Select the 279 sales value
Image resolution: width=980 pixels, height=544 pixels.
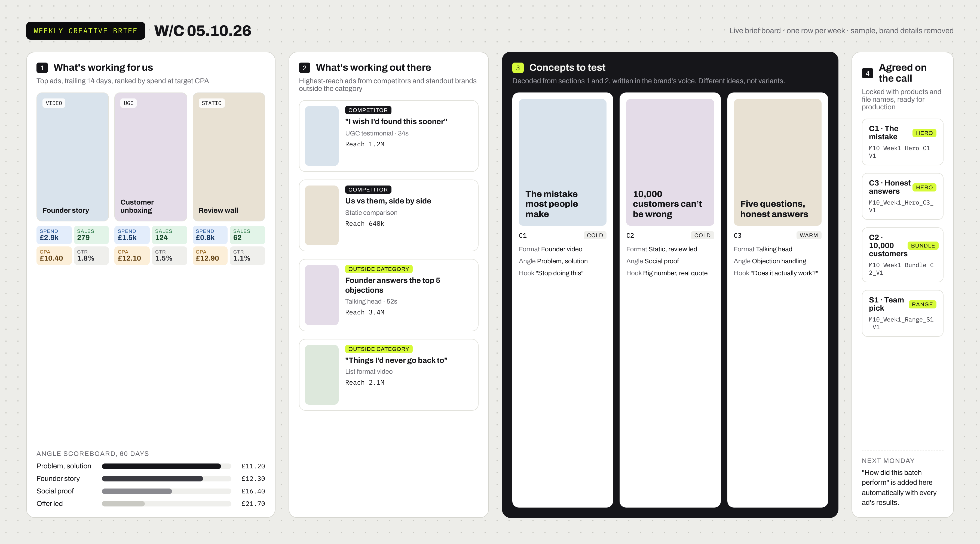[83, 238]
